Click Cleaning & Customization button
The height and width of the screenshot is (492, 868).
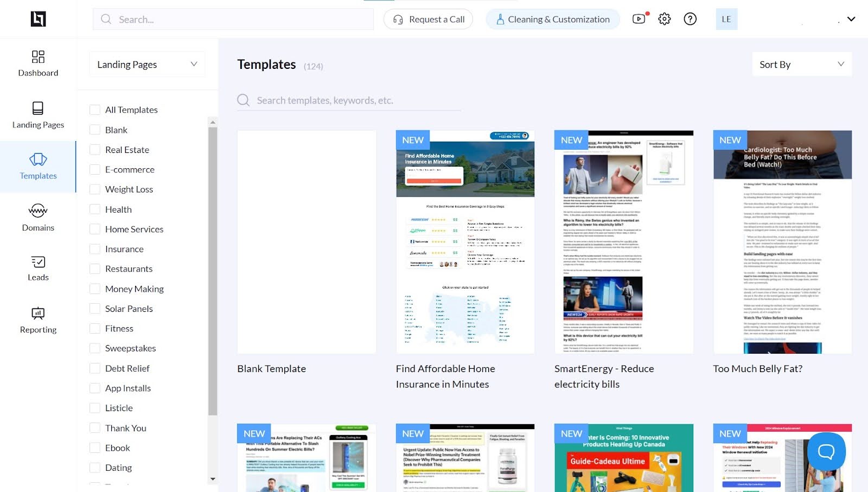[553, 20]
